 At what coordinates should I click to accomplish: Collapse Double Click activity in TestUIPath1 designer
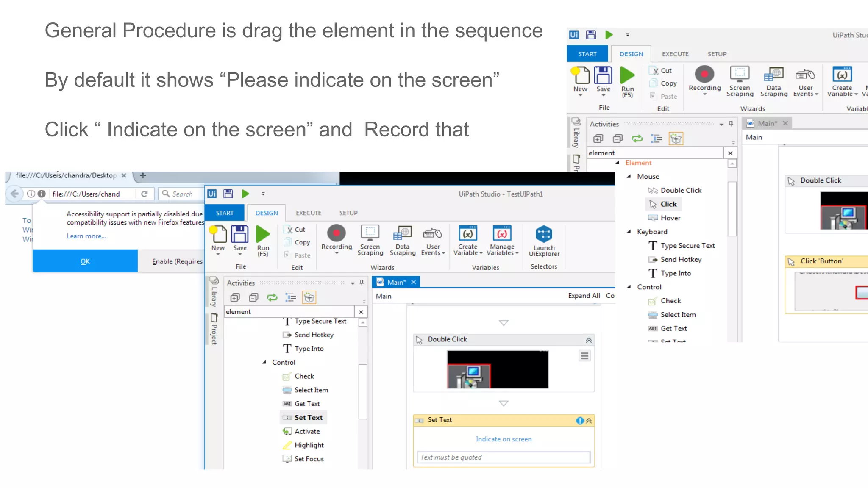(x=589, y=340)
